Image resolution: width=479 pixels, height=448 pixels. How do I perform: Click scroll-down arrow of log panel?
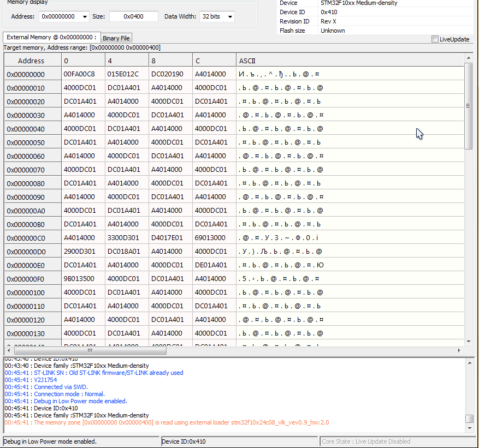click(x=469, y=429)
